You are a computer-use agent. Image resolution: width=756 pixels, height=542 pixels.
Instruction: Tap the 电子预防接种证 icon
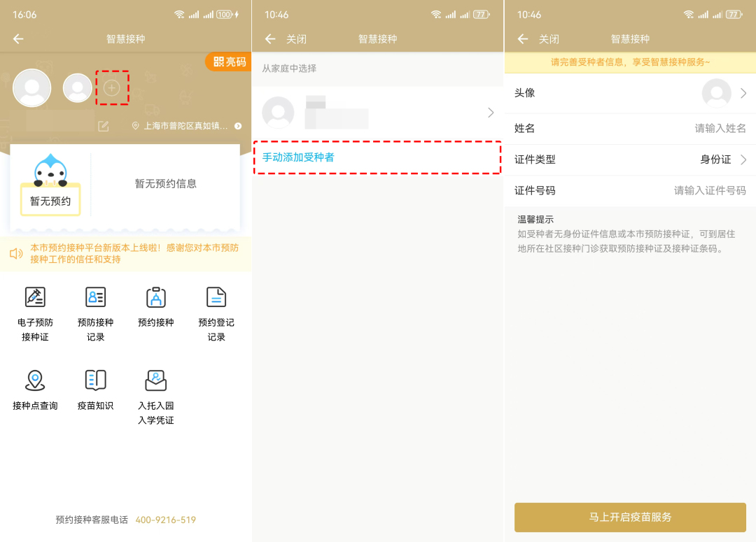[x=35, y=297]
